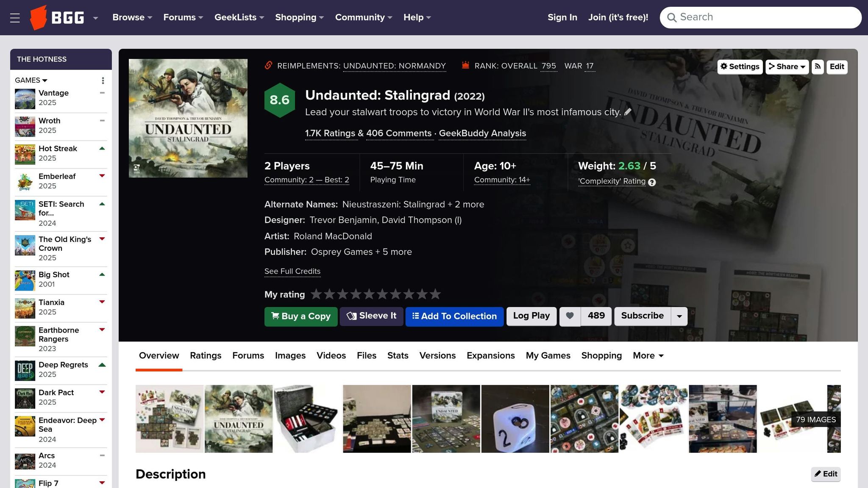The width and height of the screenshot is (868, 488).
Task: Click Hot Streak thumbnail in Hotness
Action: click(x=25, y=154)
